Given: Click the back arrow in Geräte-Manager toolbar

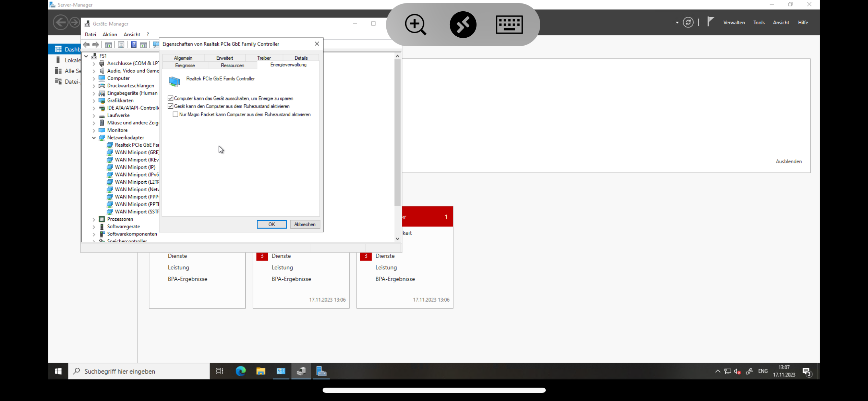Looking at the screenshot, I should click(x=86, y=45).
